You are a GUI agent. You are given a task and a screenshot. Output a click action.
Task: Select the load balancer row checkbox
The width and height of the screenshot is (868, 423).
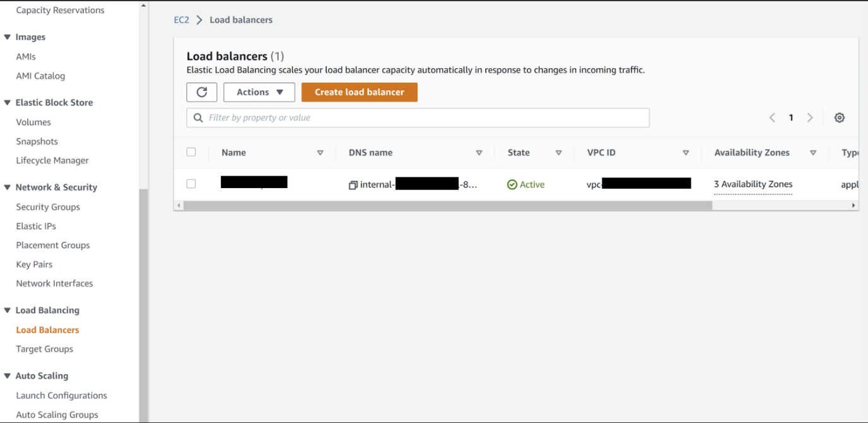(191, 184)
